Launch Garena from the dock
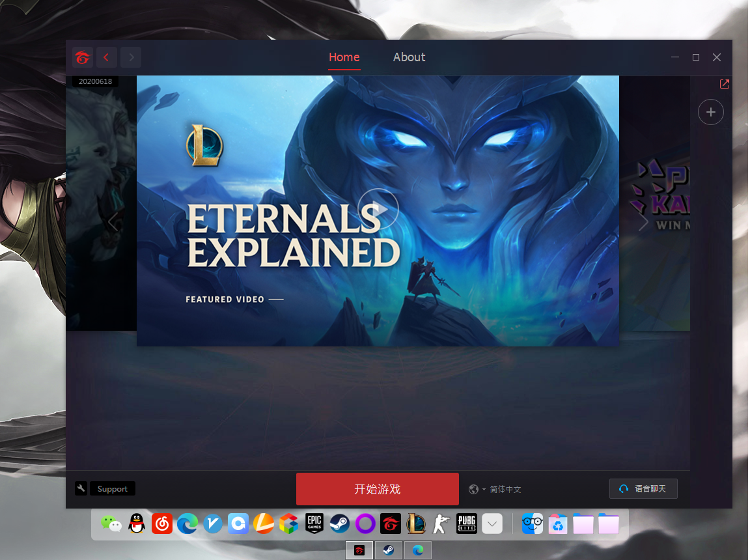This screenshot has width=750, height=560. pyautogui.click(x=391, y=524)
